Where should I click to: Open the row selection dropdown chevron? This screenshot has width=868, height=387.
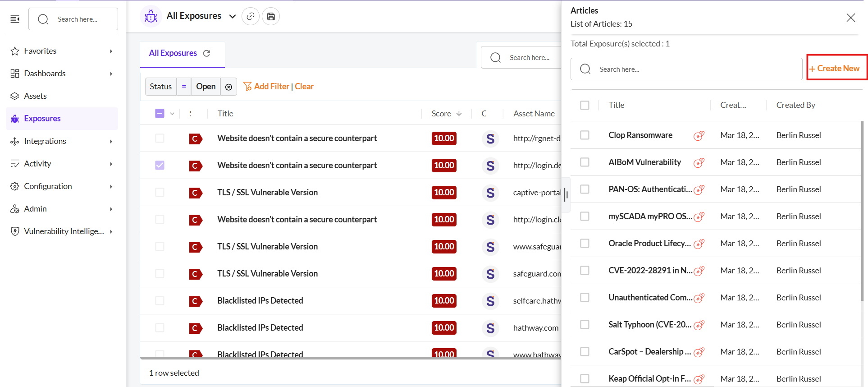(x=172, y=114)
